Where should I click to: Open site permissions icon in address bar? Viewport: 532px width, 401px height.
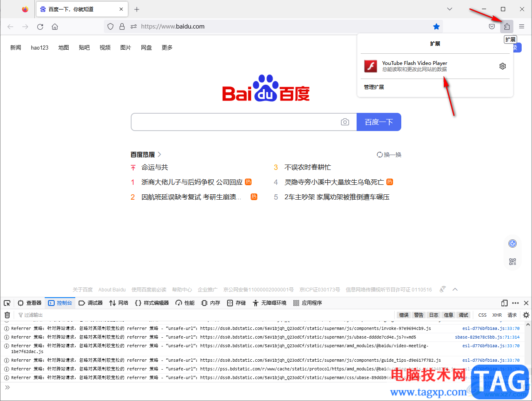134,26
